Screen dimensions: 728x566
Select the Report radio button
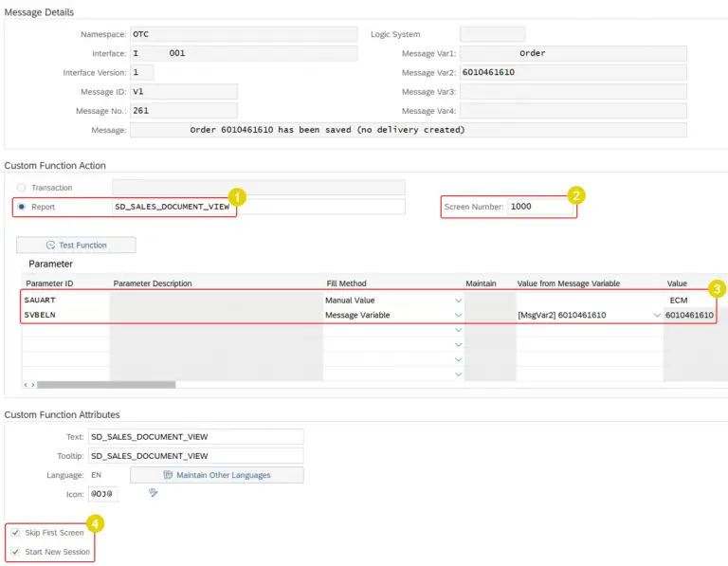(22, 207)
